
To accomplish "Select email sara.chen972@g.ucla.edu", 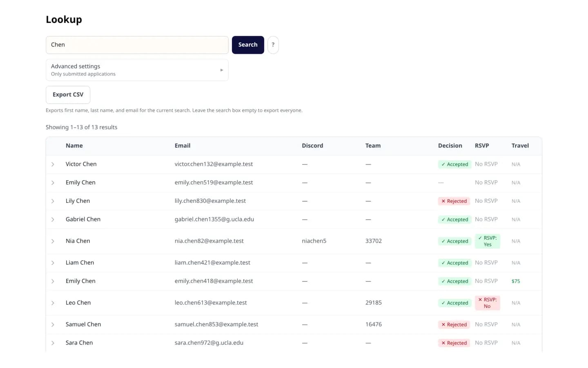I will click(x=209, y=343).
